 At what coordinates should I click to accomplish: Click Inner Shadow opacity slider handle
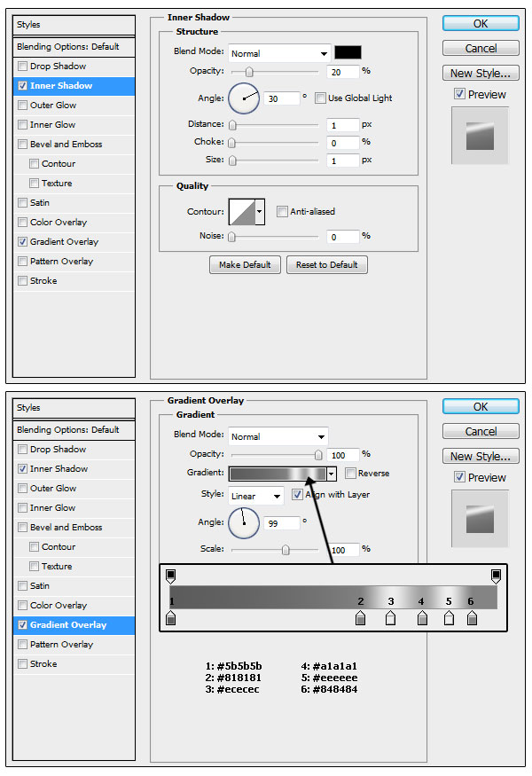[x=249, y=72]
